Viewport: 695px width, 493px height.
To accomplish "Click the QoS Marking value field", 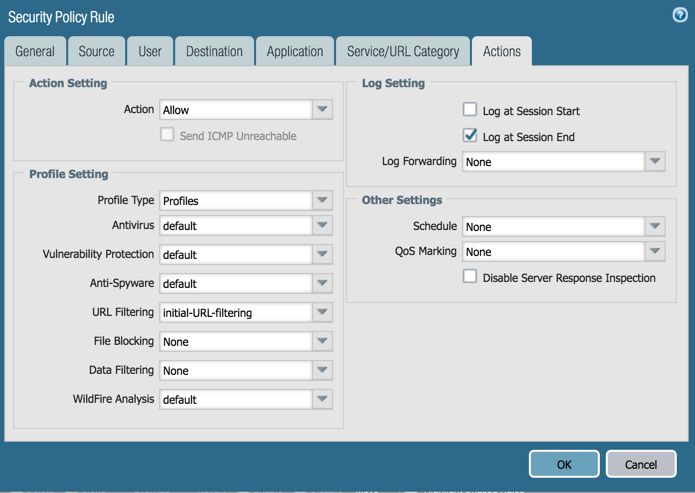I will 554,251.
